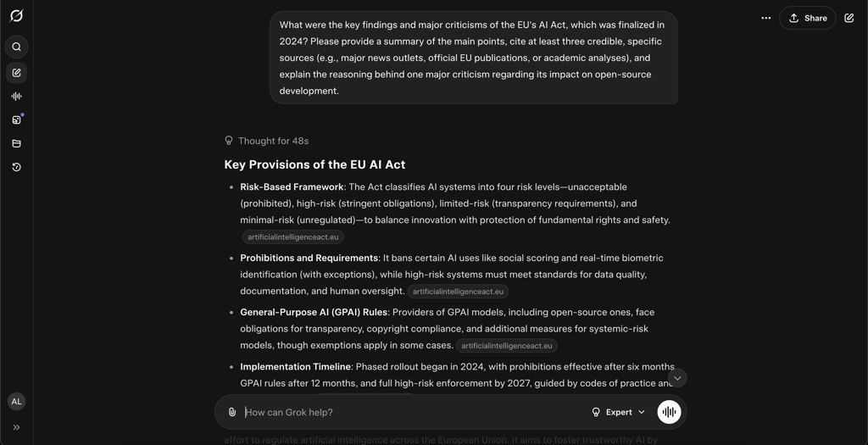
Task: Expand the sidebar with double chevron
Action: pyautogui.click(x=17, y=427)
